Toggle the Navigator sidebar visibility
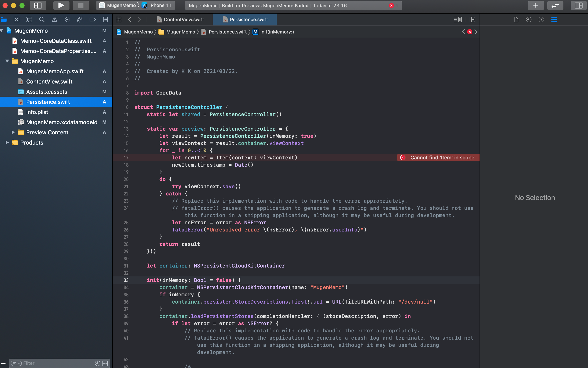 point(38,5)
